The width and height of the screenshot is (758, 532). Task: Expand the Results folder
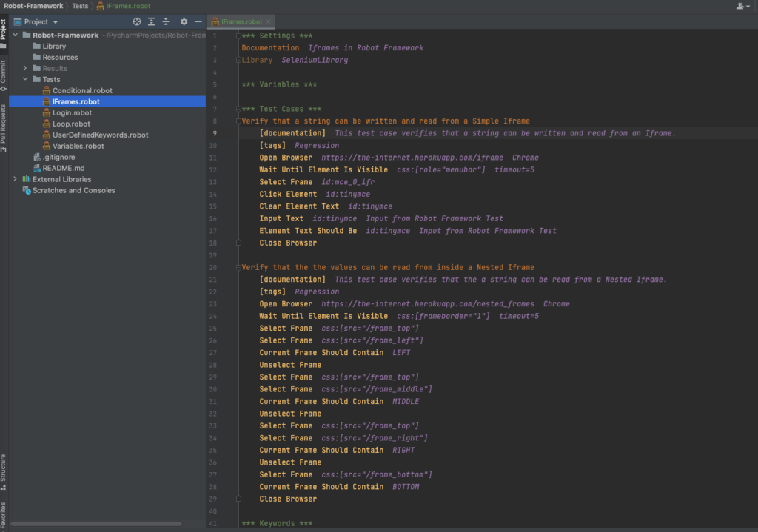(x=25, y=69)
